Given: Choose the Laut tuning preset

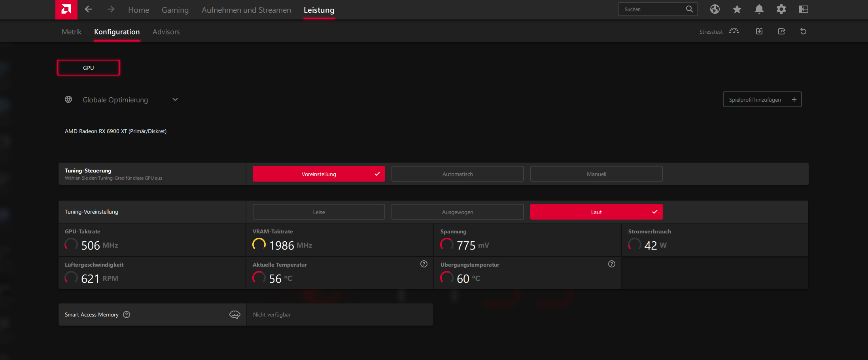Looking at the screenshot, I should pos(596,212).
